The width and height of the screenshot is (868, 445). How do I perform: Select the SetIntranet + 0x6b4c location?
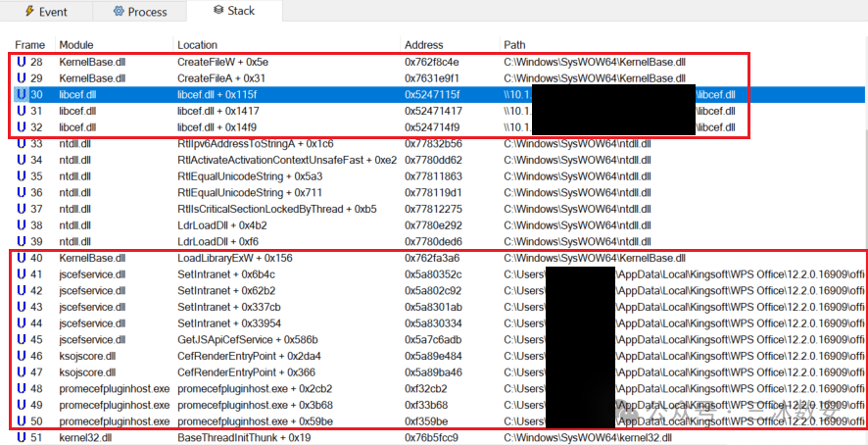pyautogui.click(x=226, y=274)
